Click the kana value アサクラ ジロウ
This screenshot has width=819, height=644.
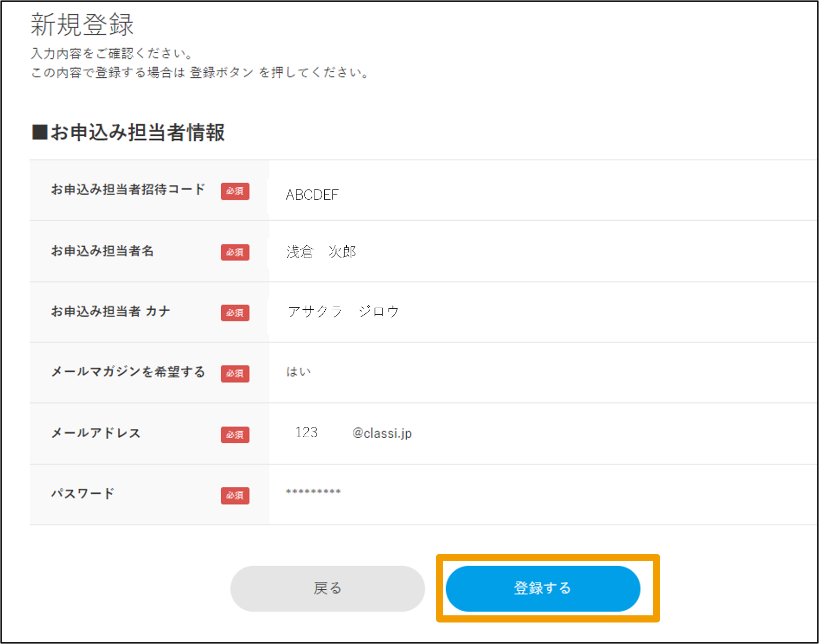[x=343, y=311]
